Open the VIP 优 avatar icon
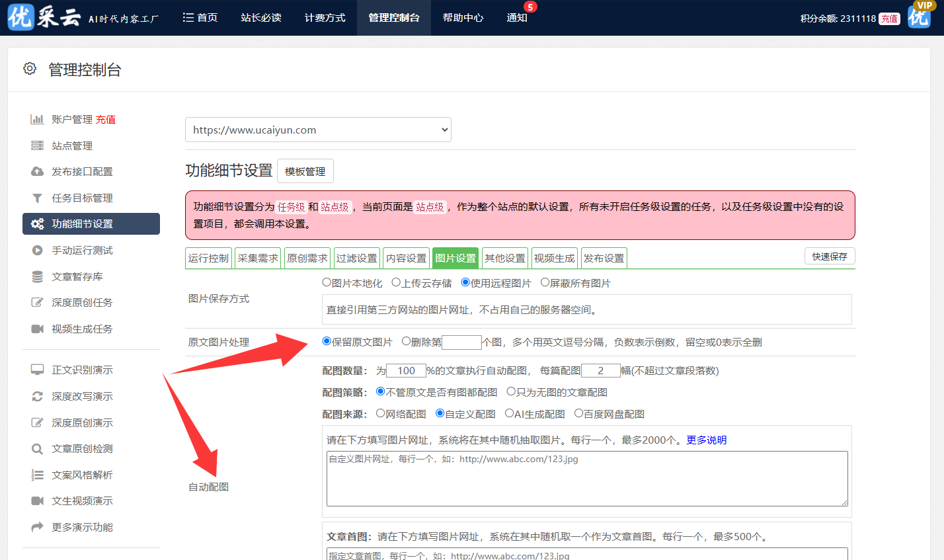The image size is (944, 560). coord(920,16)
